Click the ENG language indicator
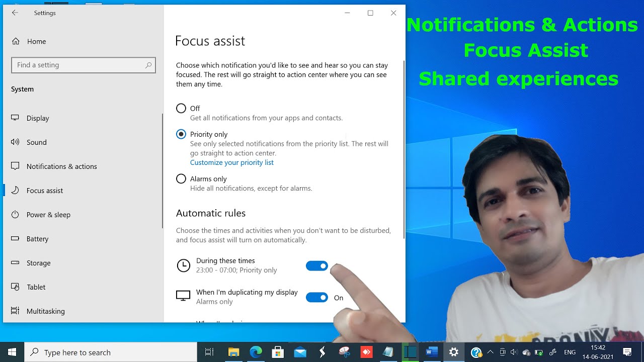The image size is (644, 362). pyautogui.click(x=570, y=352)
